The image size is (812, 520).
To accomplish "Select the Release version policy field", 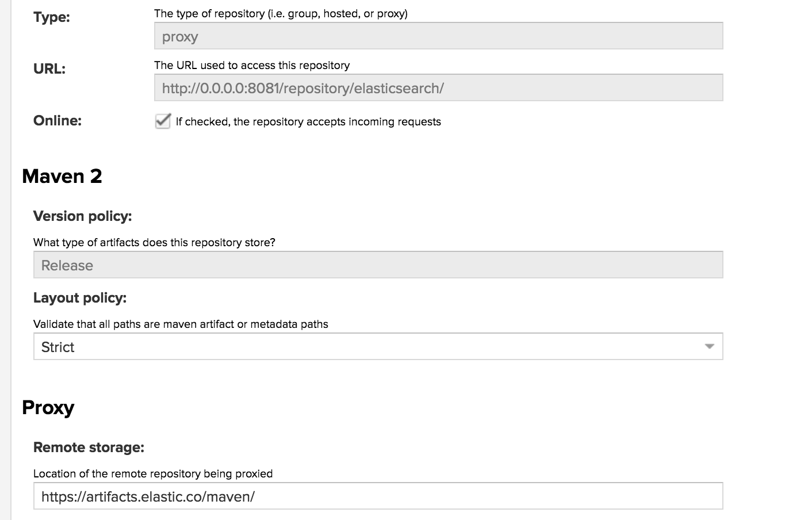I will point(378,265).
